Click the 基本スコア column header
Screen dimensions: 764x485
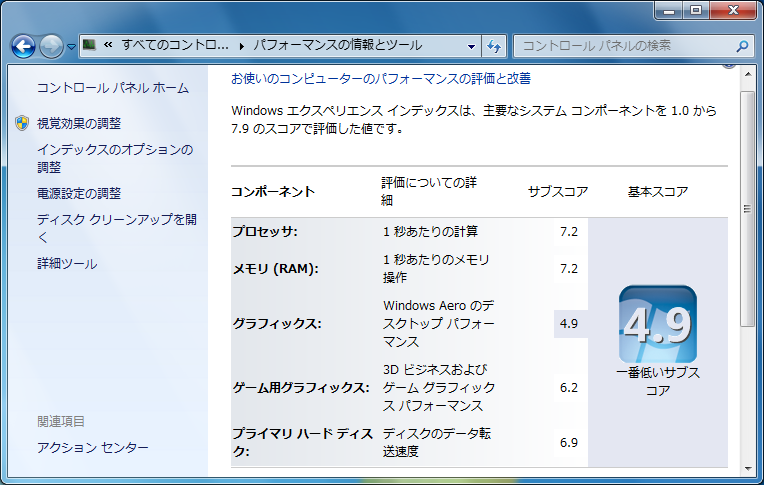click(x=658, y=192)
